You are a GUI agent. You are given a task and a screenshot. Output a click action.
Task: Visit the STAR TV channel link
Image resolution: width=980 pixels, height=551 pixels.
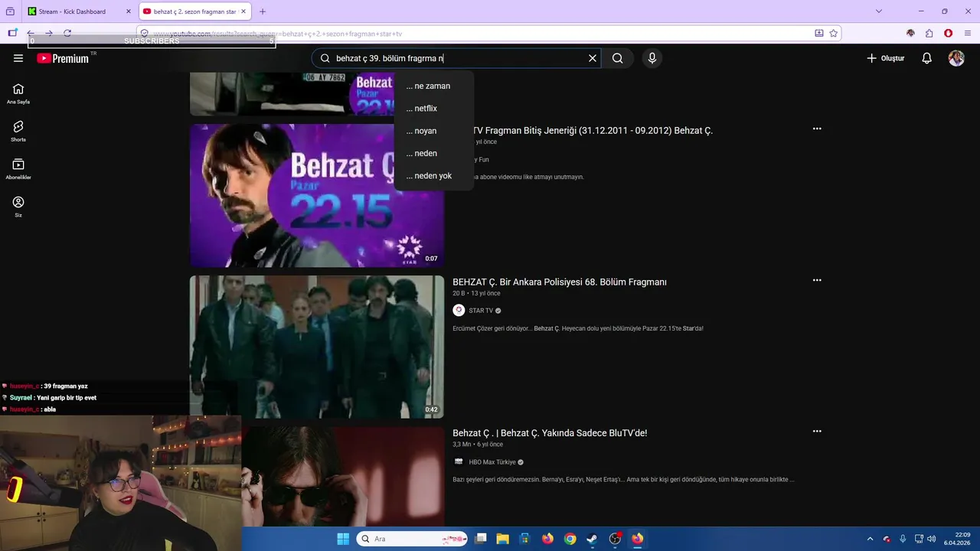click(481, 311)
